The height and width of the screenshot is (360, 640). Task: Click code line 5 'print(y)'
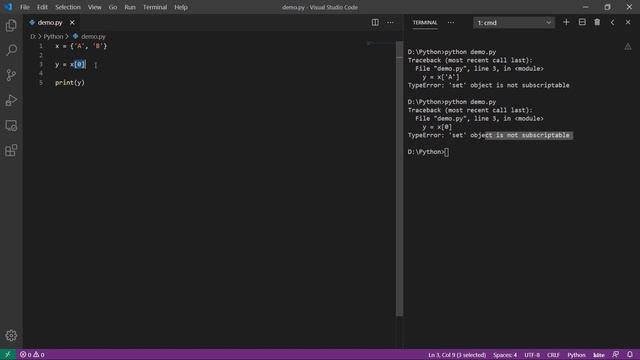click(x=70, y=82)
